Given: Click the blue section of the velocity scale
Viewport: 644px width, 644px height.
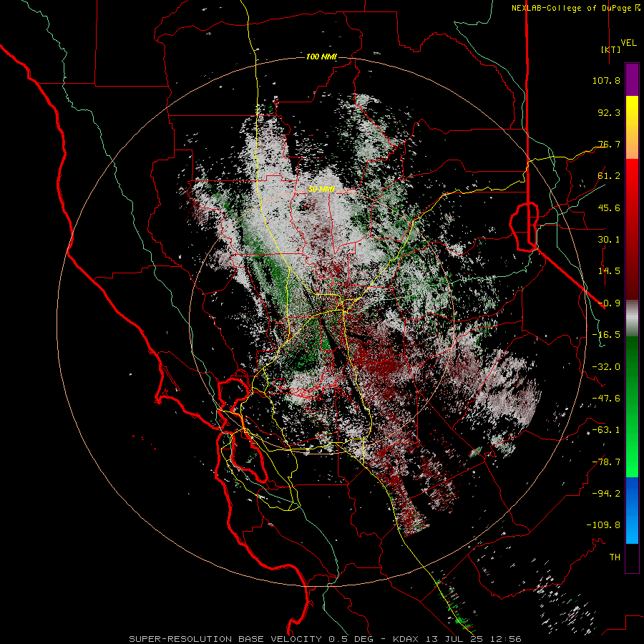Looking at the screenshot, I should click(x=632, y=510).
